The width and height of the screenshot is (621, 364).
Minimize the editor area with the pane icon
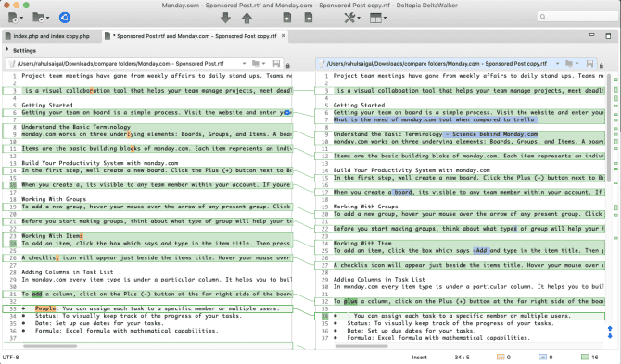point(592,35)
